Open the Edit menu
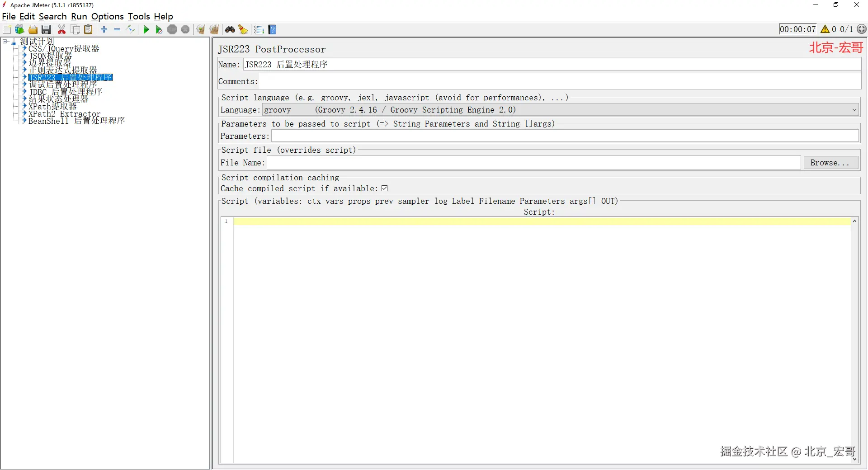The height and width of the screenshot is (470, 868). [27, 17]
